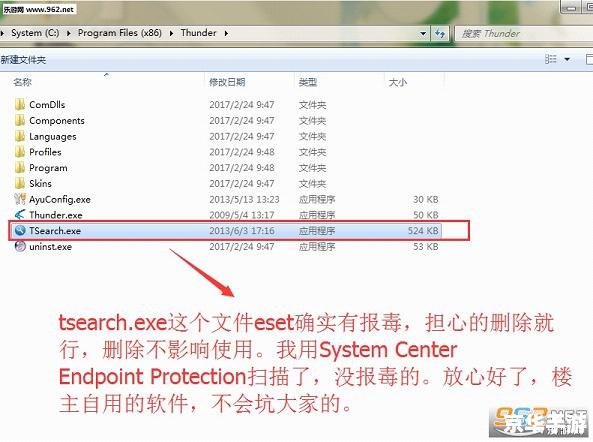Click the 新建文件夹 new folder button
This screenshot has height=442, width=593.
23,60
